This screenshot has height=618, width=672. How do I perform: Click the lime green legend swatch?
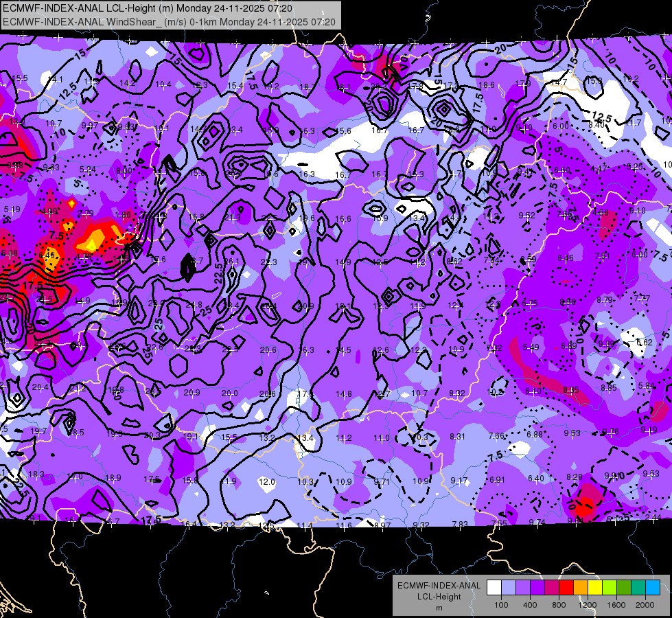(x=610, y=588)
